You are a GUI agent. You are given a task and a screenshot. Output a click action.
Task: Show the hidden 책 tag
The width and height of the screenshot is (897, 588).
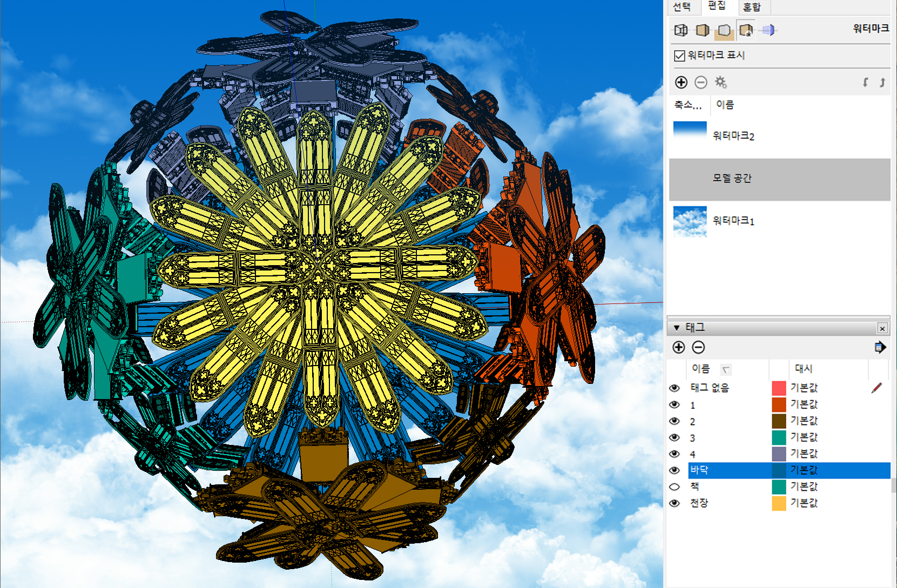[675, 486]
